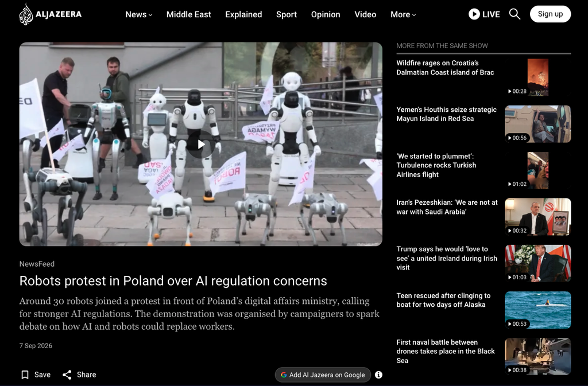Click the 00:56 duration badge
The height and width of the screenshot is (386, 588).
(517, 138)
